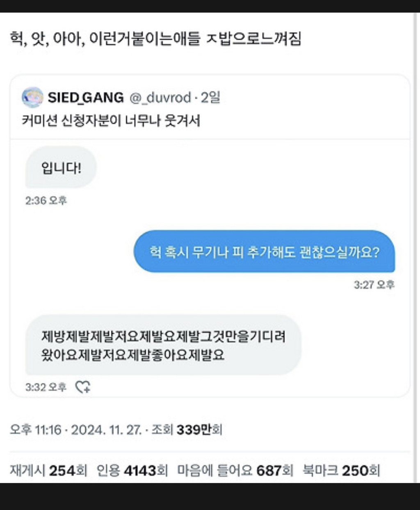Add a reaction with the heart-plus icon
Viewport: 420px width, 510px height.
click(x=83, y=387)
